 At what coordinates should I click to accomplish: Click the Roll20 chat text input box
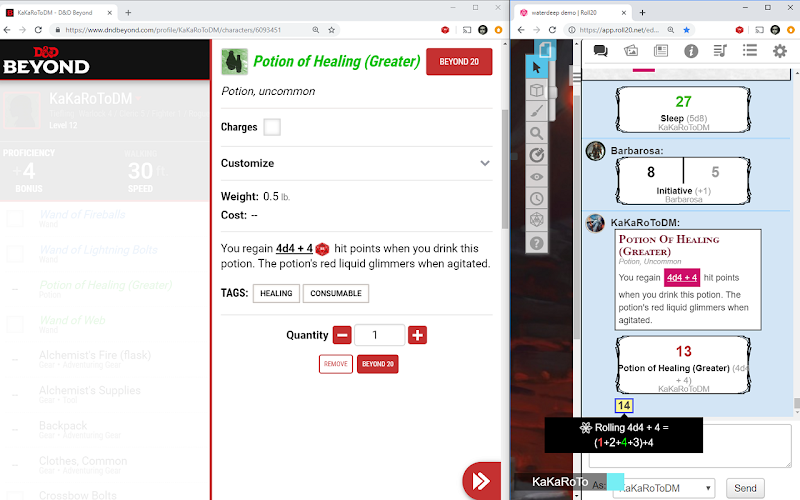(x=745, y=447)
